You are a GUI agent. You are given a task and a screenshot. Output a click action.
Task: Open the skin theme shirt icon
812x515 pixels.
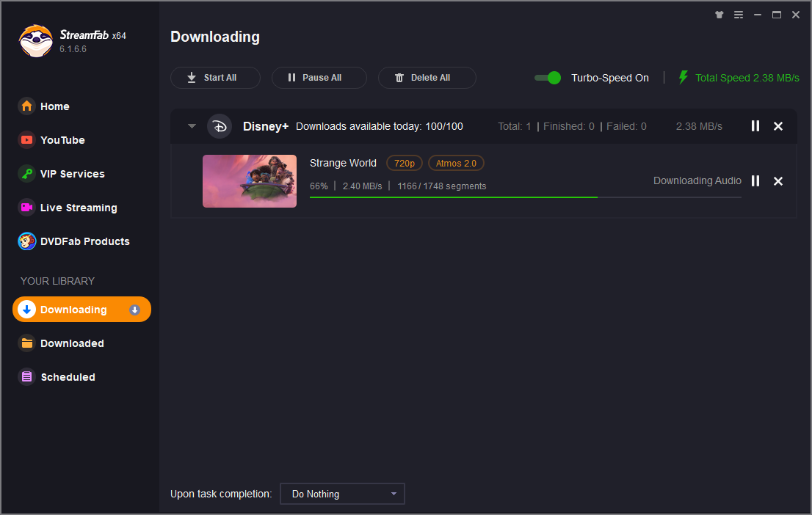[x=719, y=15]
